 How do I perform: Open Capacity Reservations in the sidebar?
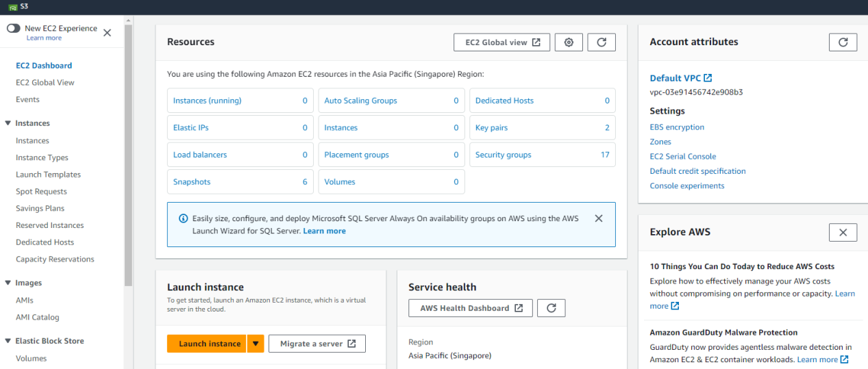55,259
